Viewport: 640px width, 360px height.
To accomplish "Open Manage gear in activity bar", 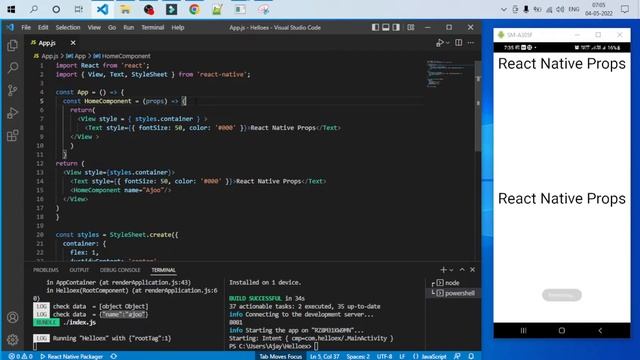I will click(13, 339).
